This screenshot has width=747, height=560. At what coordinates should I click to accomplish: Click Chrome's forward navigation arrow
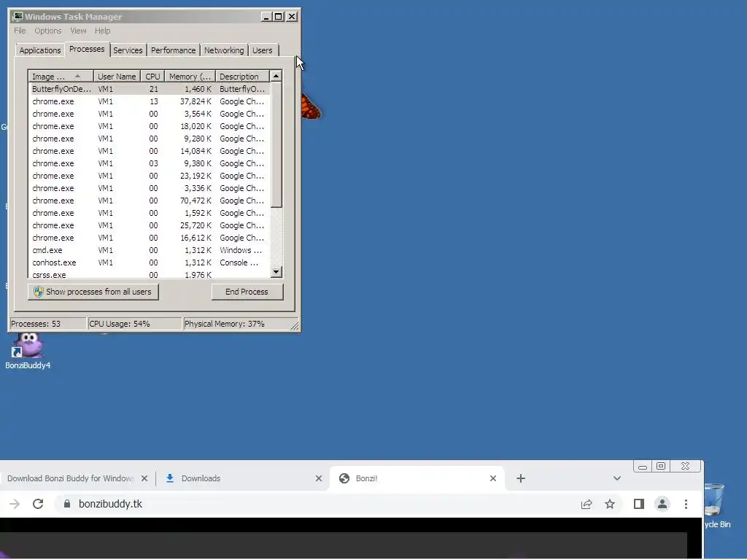pos(15,504)
